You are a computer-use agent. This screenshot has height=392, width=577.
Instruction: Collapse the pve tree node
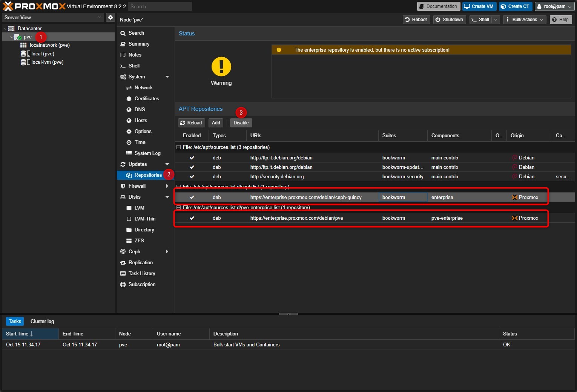12,37
